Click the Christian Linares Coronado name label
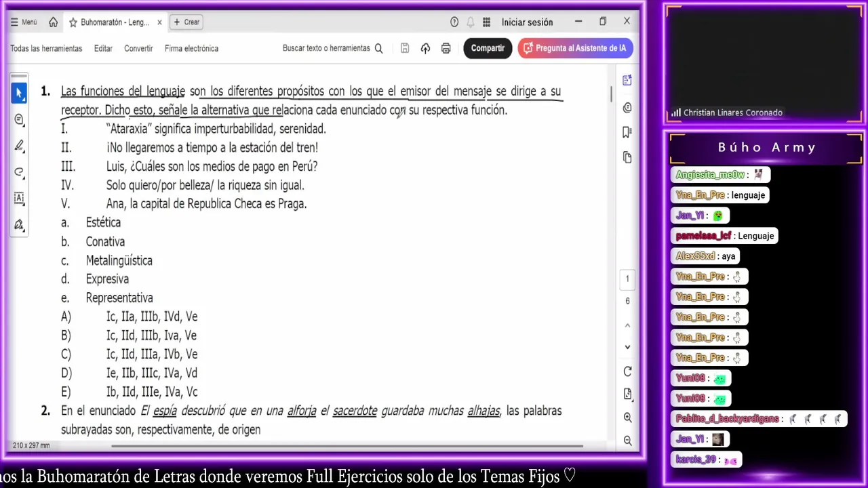 point(732,113)
